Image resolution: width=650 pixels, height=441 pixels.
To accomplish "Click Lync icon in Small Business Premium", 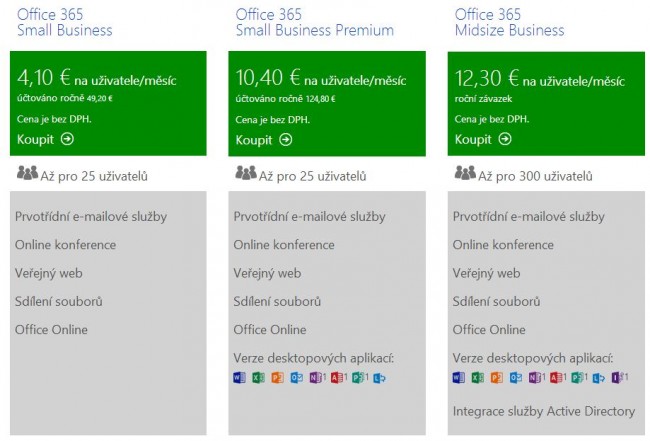I will tap(379, 378).
